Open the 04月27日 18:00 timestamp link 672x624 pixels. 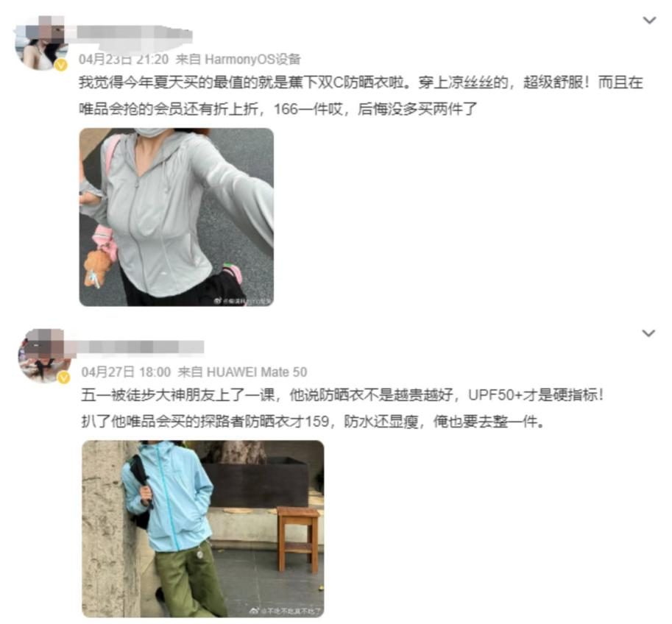coord(126,372)
